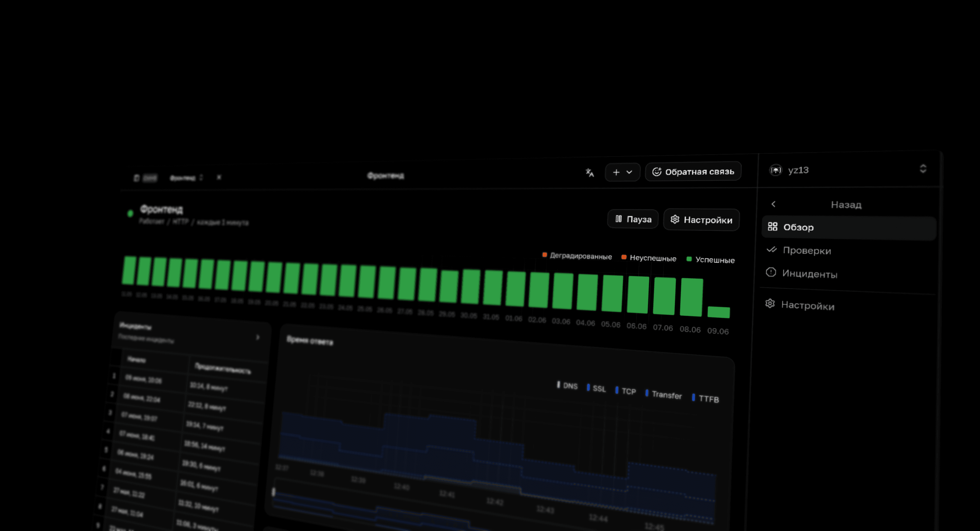
Task: Click the green bar above 02.06
Action: pos(539,290)
